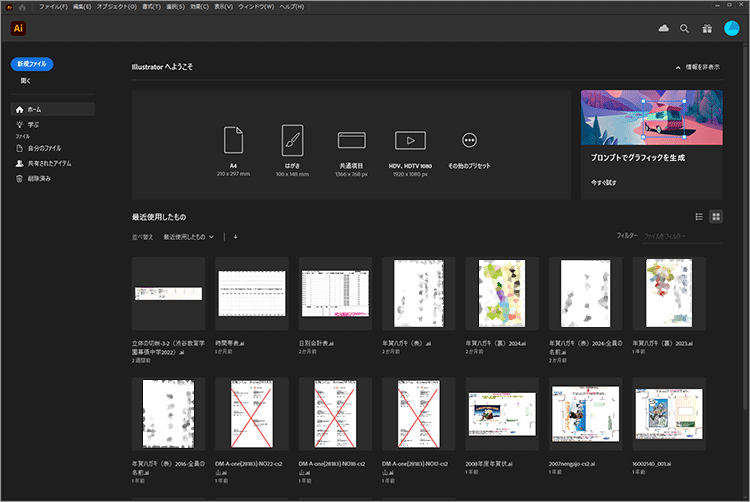Open the 年賀ハガキ（裏）2023.ai thumbnail
The image size is (750, 502).
[x=669, y=294]
